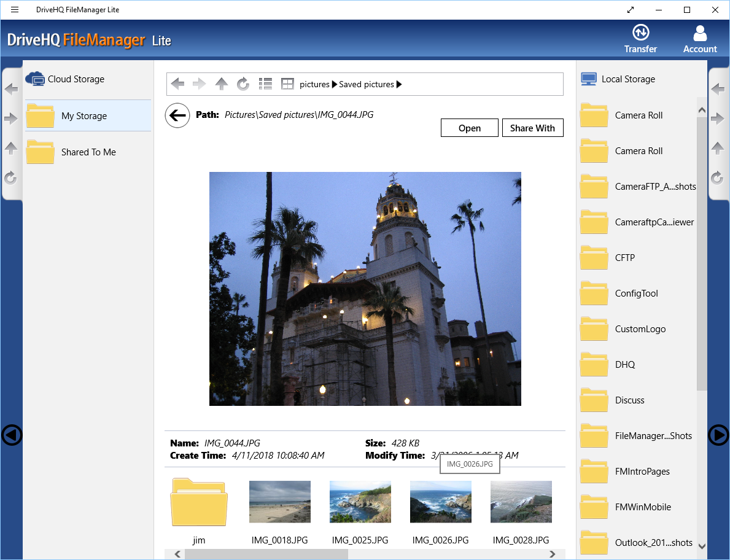Return to folder via circled back arrow
Image resolution: width=730 pixels, height=560 pixels.
(x=177, y=115)
